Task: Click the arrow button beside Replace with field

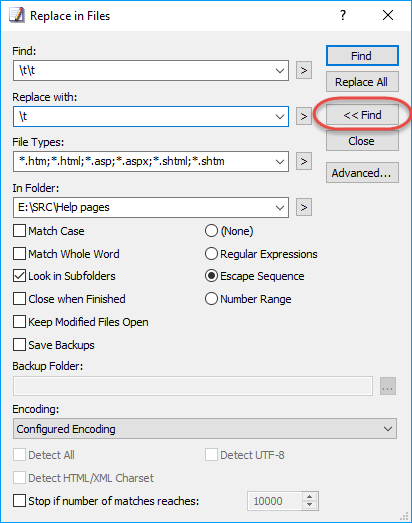Action: coord(304,116)
